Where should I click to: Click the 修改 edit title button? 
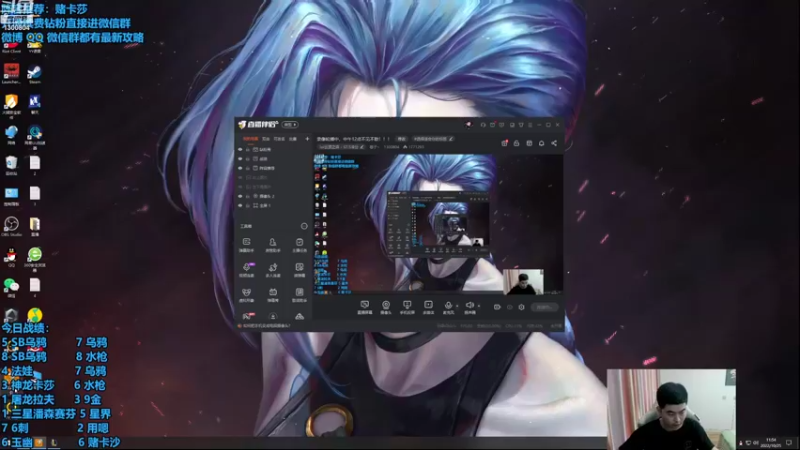pos(402,139)
